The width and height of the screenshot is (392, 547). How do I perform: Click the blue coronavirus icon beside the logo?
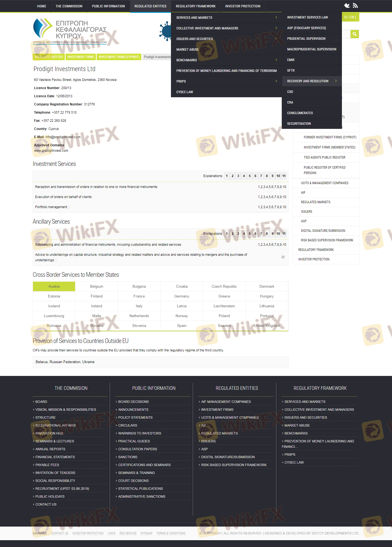[x=165, y=31]
